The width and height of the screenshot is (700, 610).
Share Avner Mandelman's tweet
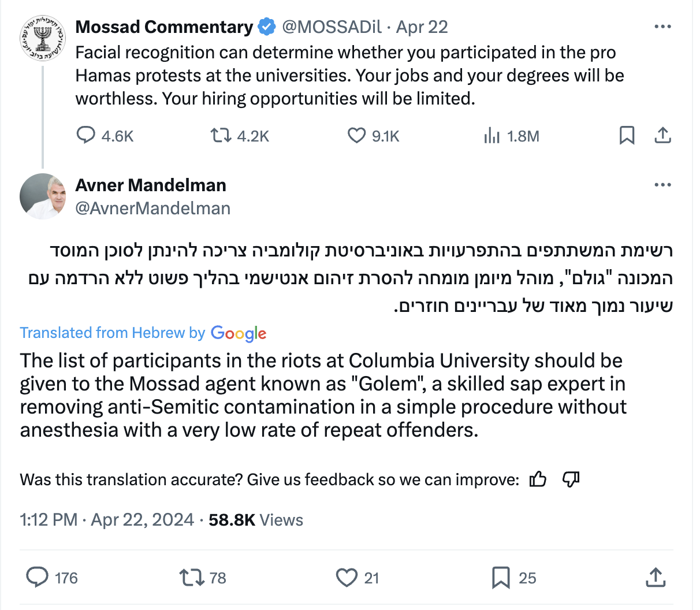[x=656, y=578]
